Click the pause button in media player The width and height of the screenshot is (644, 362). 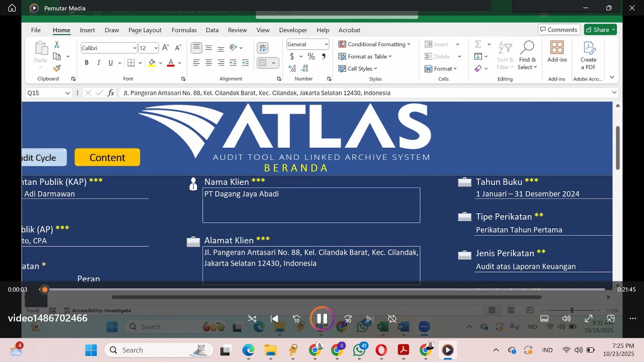[x=322, y=318]
